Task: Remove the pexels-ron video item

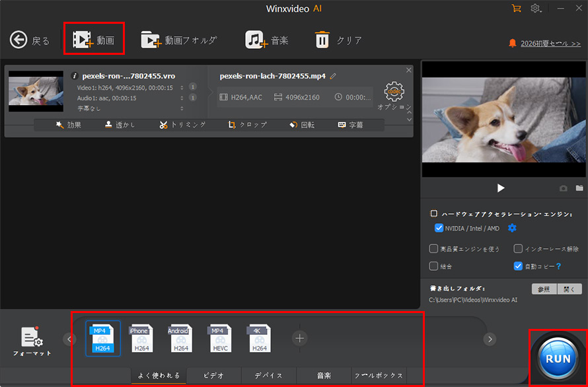Action: pyautogui.click(x=409, y=70)
